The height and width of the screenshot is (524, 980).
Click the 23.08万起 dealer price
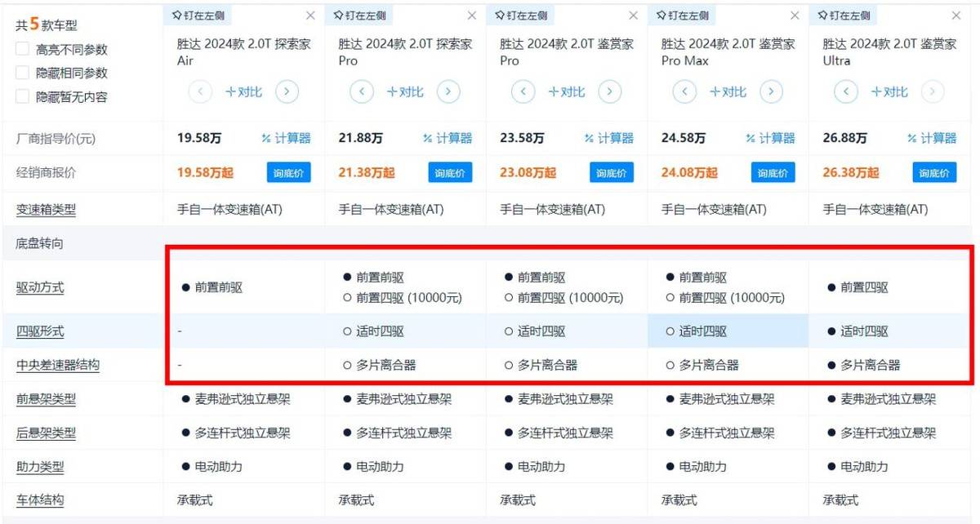tap(528, 173)
